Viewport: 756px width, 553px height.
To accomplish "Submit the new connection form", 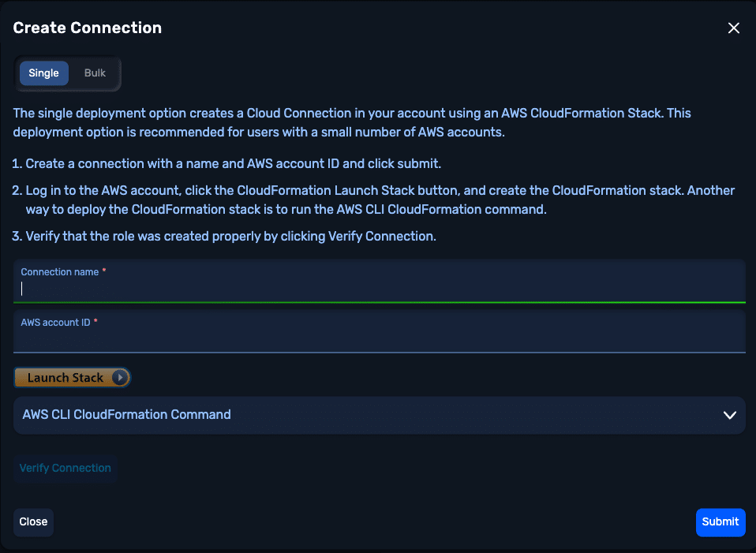I will (720, 522).
